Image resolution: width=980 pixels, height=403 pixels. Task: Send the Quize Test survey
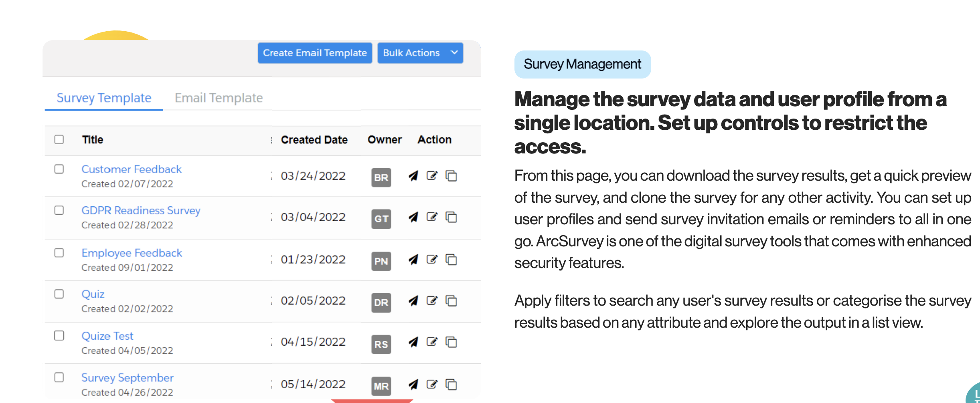[x=413, y=342]
